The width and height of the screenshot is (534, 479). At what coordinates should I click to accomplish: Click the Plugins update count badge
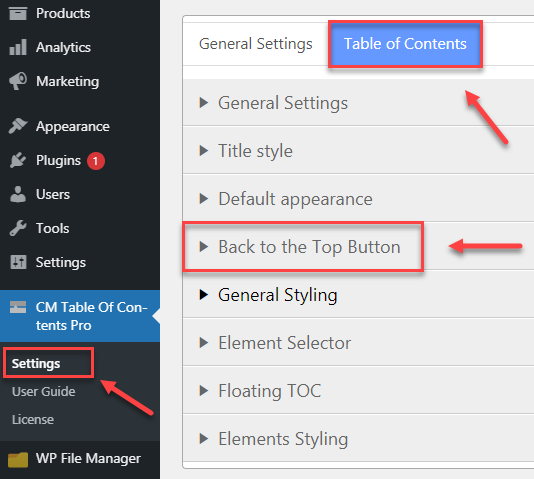(x=96, y=161)
